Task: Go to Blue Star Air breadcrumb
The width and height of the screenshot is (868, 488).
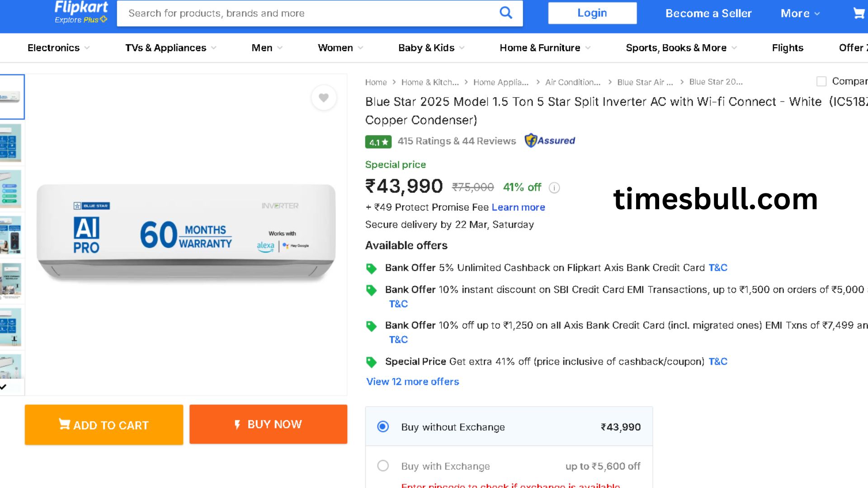Action: click(x=645, y=82)
